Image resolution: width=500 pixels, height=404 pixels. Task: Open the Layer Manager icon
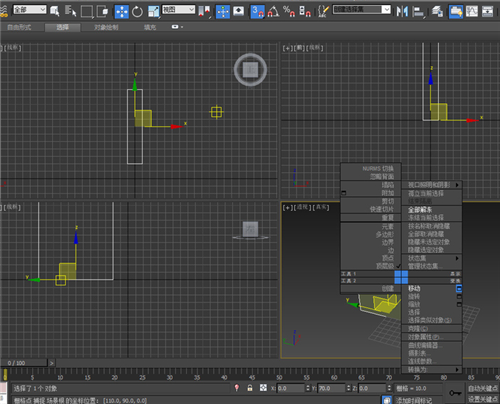(437, 11)
